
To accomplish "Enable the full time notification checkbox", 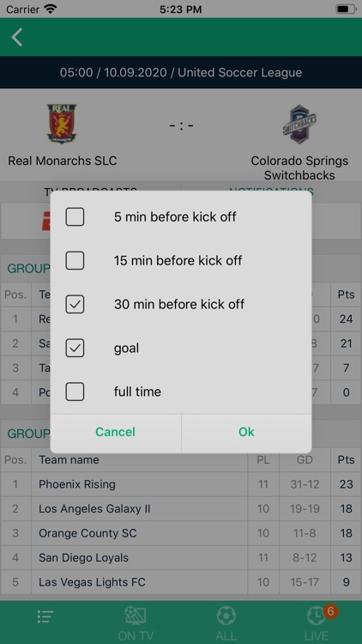I will point(75,392).
